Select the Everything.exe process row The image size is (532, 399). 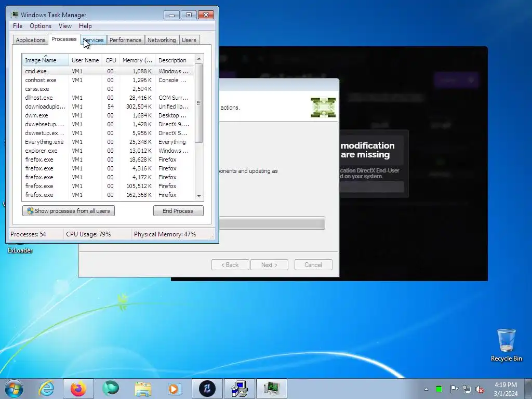pyautogui.click(x=108, y=142)
